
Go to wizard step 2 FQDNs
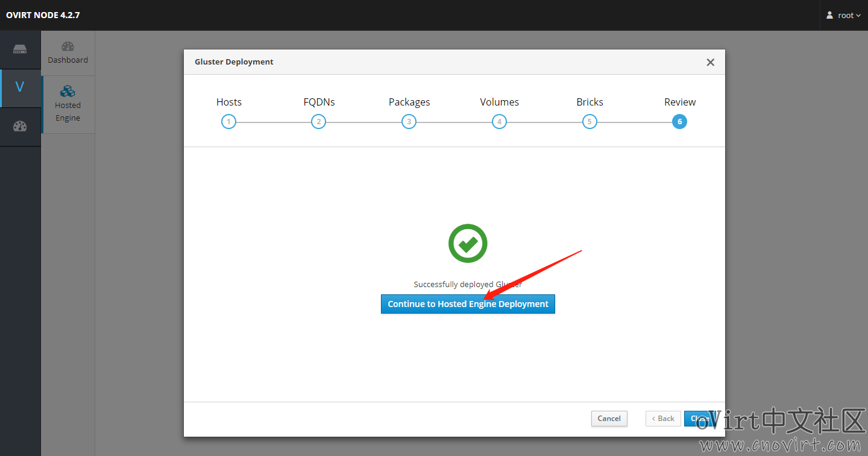coord(319,122)
